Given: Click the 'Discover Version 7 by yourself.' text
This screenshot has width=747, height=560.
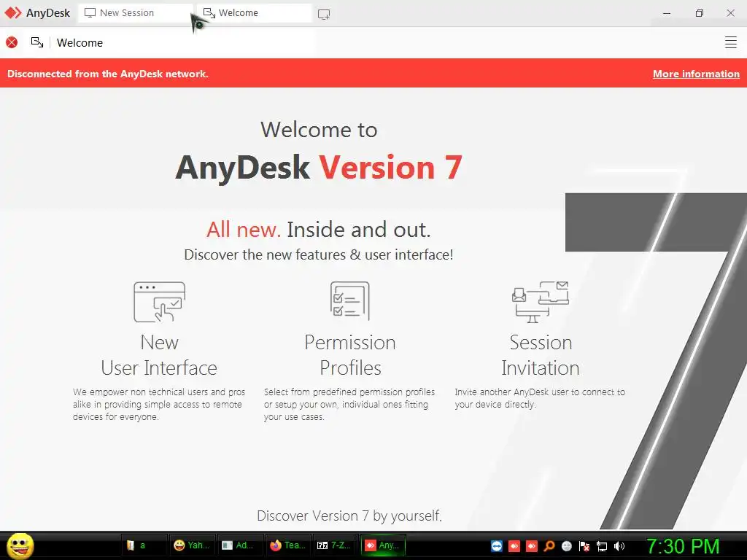Looking at the screenshot, I should click(349, 516).
